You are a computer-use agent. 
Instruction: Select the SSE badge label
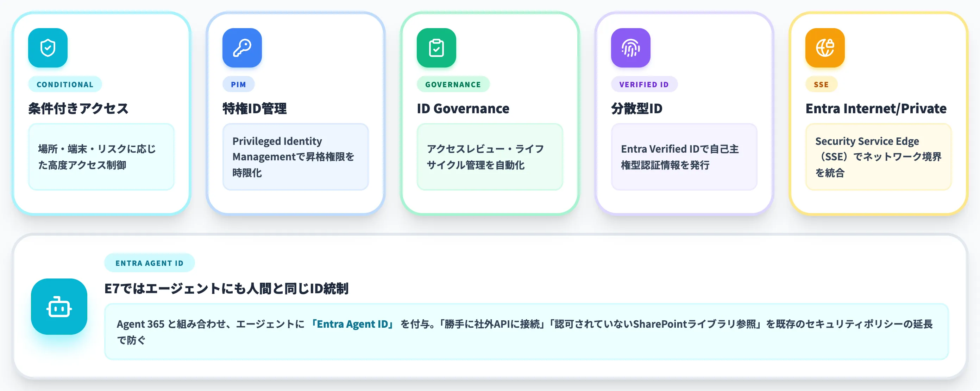[821, 84]
